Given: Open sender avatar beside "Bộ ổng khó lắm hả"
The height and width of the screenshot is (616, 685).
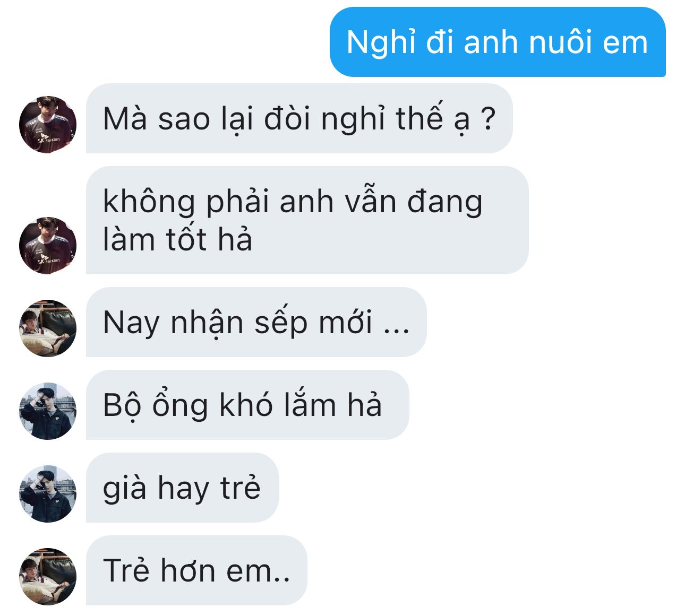Looking at the screenshot, I should coord(48,411).
